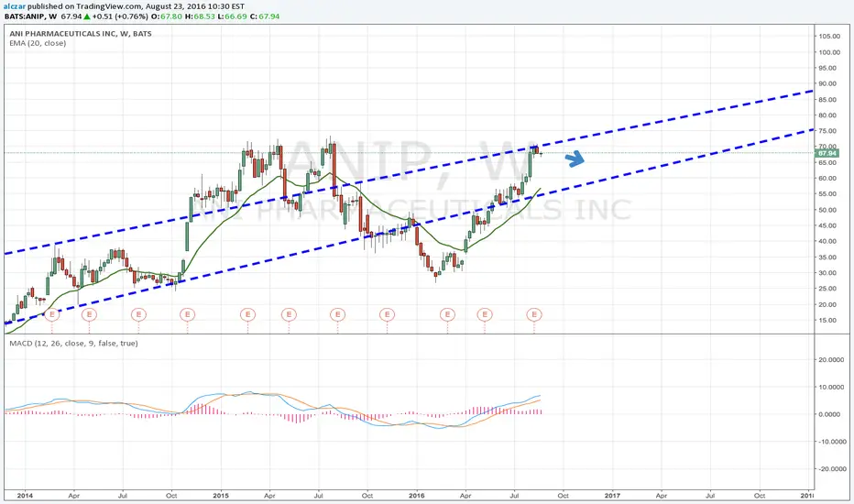Click the 100.00 price axis label
Viewport: 854px width, 504px height.
pos(829,52)
